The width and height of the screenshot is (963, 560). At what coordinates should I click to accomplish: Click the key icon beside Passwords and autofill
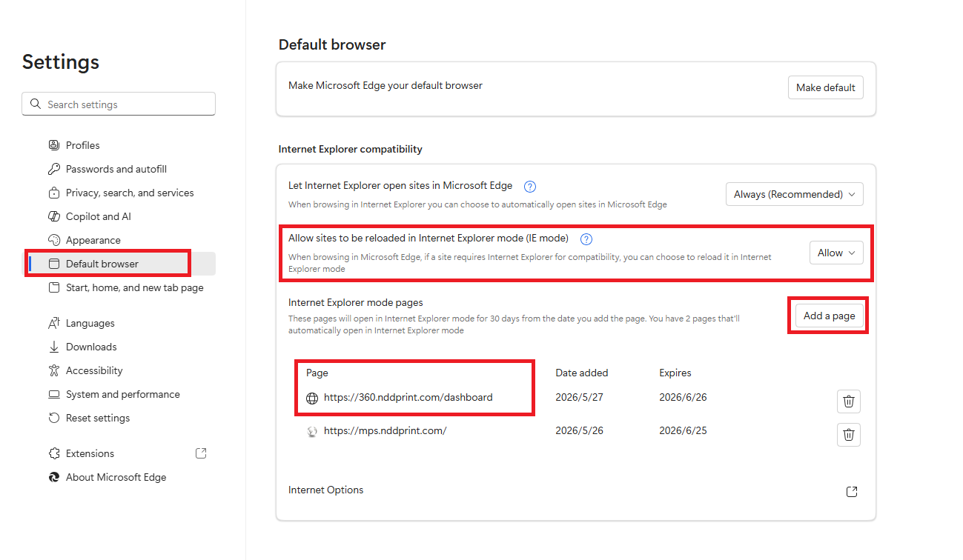point(53,169)
